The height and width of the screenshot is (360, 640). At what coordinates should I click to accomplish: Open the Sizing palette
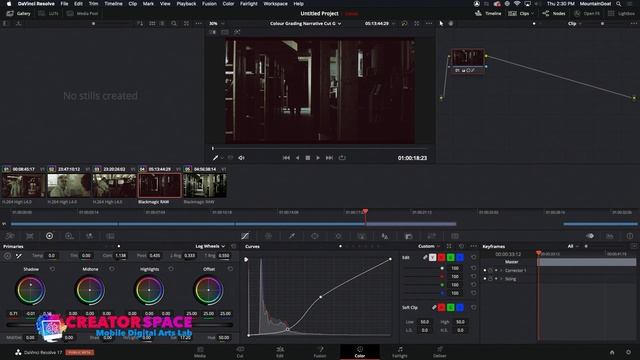(431, 236)
